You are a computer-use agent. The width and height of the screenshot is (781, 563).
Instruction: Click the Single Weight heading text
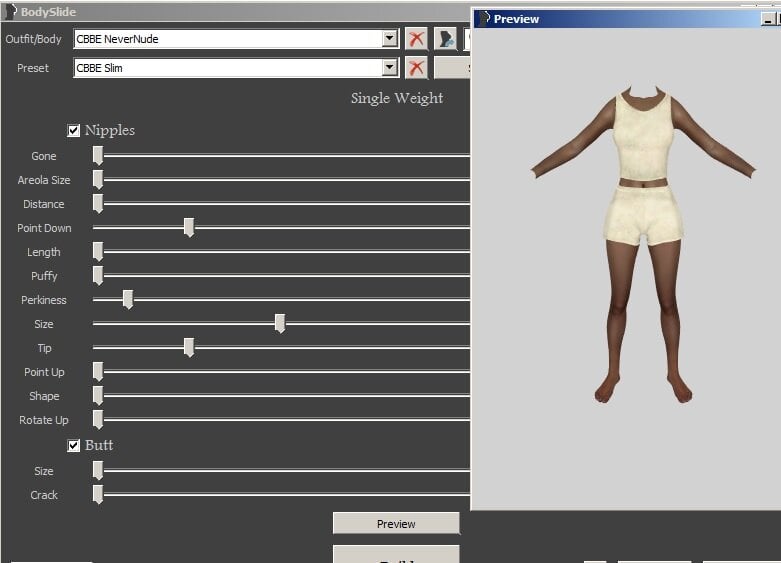pyautogui.click(x=397, y=98)
